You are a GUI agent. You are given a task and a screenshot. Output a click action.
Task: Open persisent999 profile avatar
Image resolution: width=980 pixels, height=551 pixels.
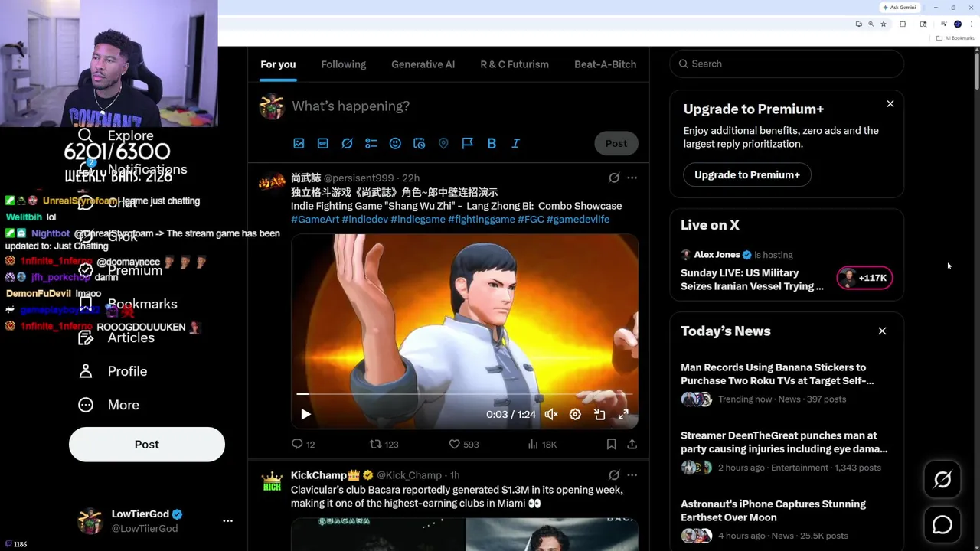coord(272,183)
